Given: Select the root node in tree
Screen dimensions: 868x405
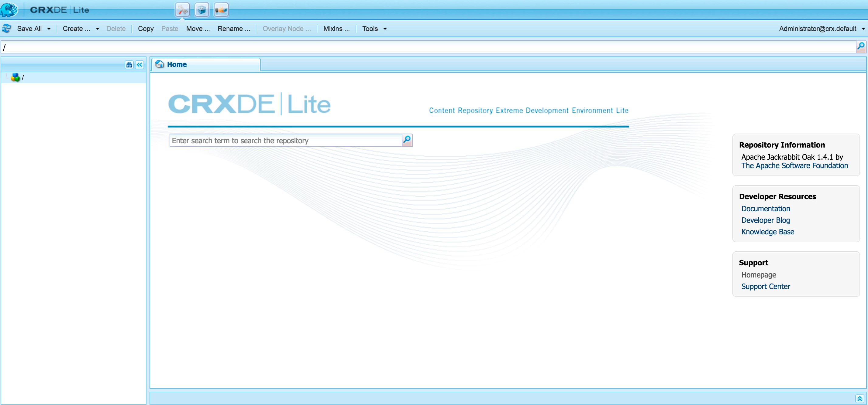Looking at the screenshot, I should (x=22, y=78).
